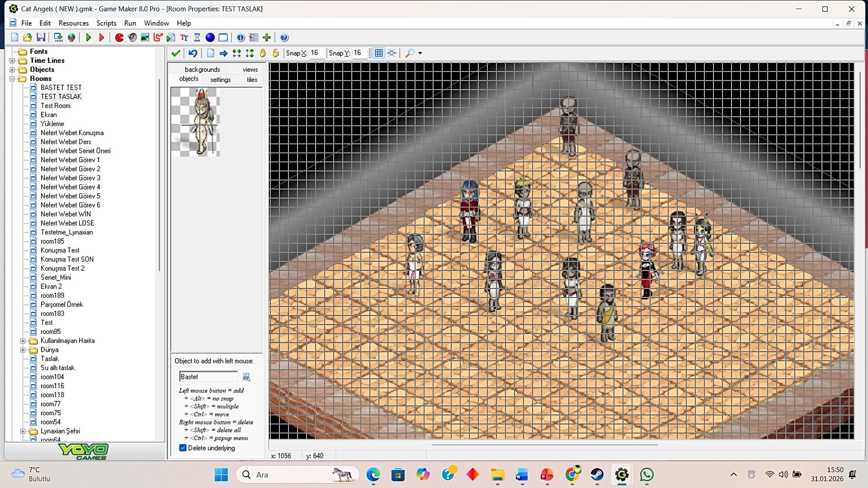Viewport: 868px width, 488px height.
Task: Confirm room changes with green checkmark
Action: pos(176,53)
